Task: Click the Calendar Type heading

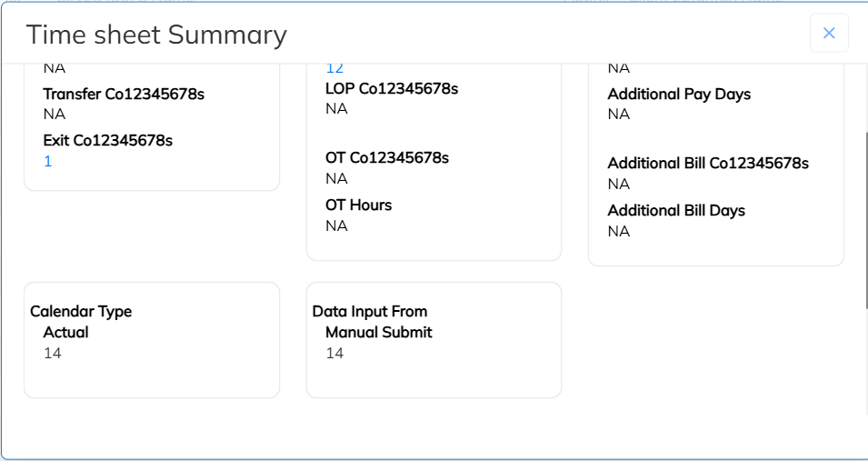Action: (x=81, y=311)
